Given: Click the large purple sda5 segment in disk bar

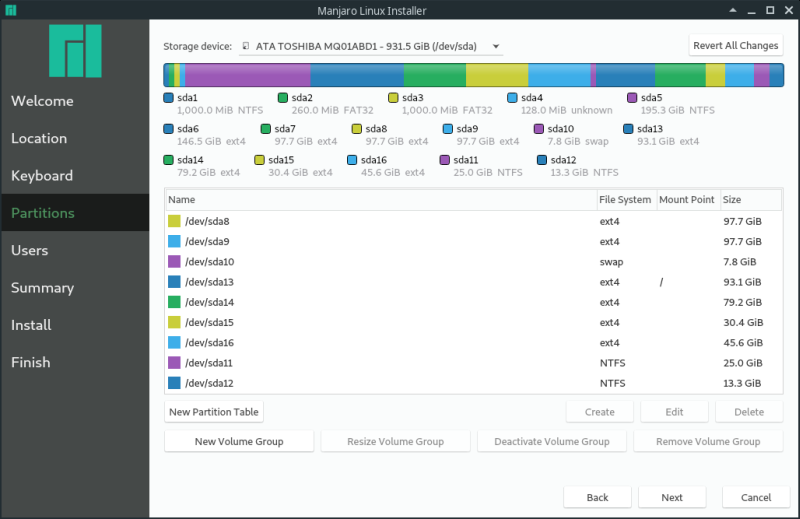Looking at the screenshot, I should (247, 75).
